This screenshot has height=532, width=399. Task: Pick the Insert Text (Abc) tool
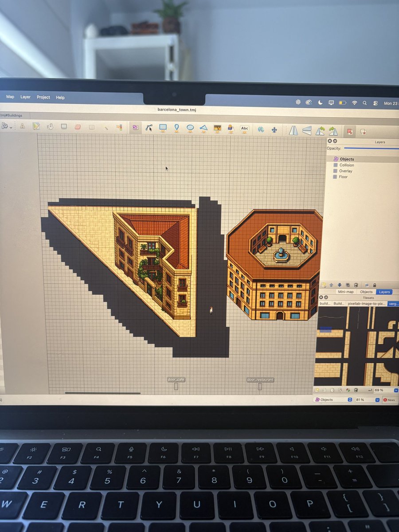pyautogui.click(x=244, y=129)
